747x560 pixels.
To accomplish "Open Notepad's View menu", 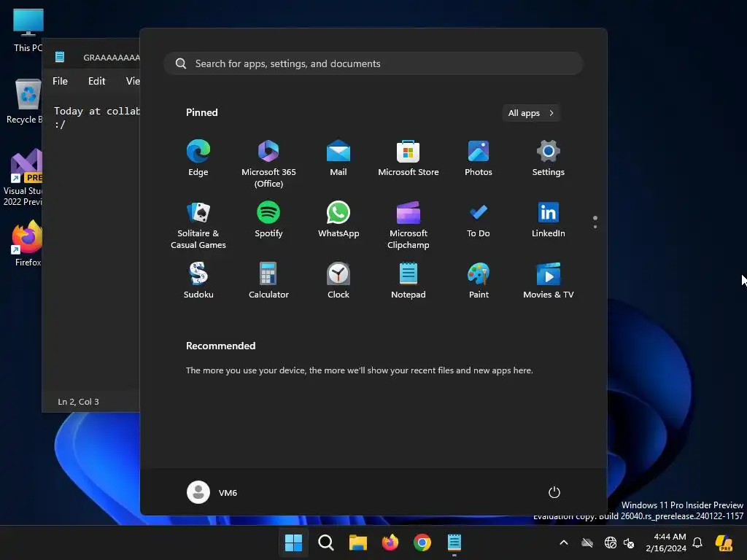I will [x=133, y=81].
